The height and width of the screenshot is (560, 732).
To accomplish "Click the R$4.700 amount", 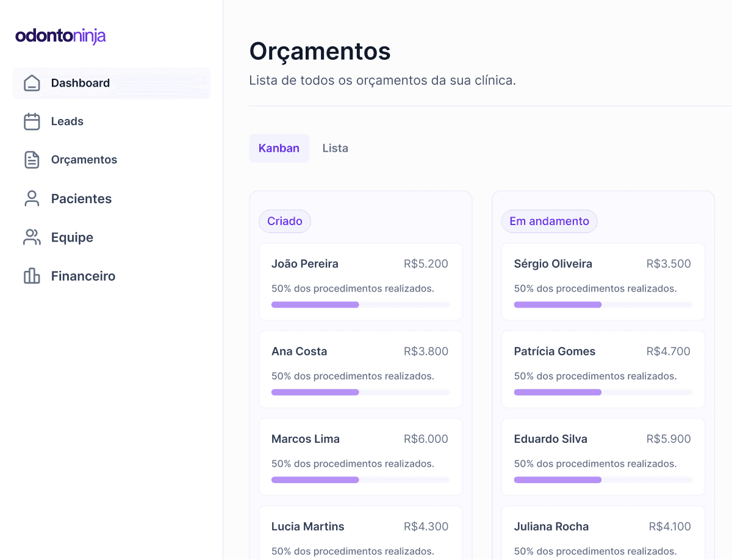I will pyautogui.click(x=669, y=351).
